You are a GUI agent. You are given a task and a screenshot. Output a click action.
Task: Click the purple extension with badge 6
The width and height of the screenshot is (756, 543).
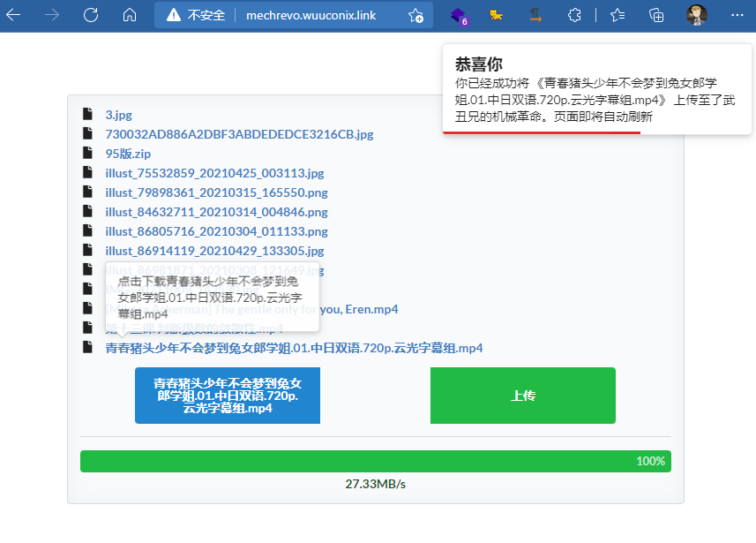click(x=459, y=15)
